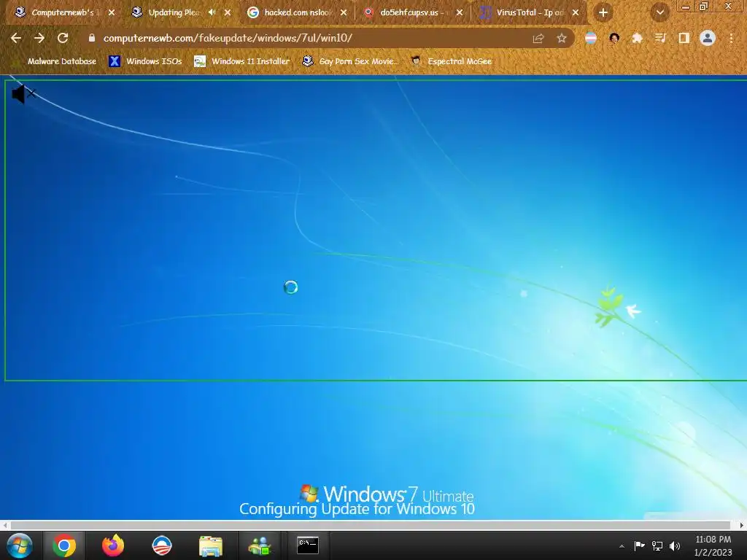Go back to previous page
Image resolution: width=747 pixels, height=560 pixels.
click(16, 38)
